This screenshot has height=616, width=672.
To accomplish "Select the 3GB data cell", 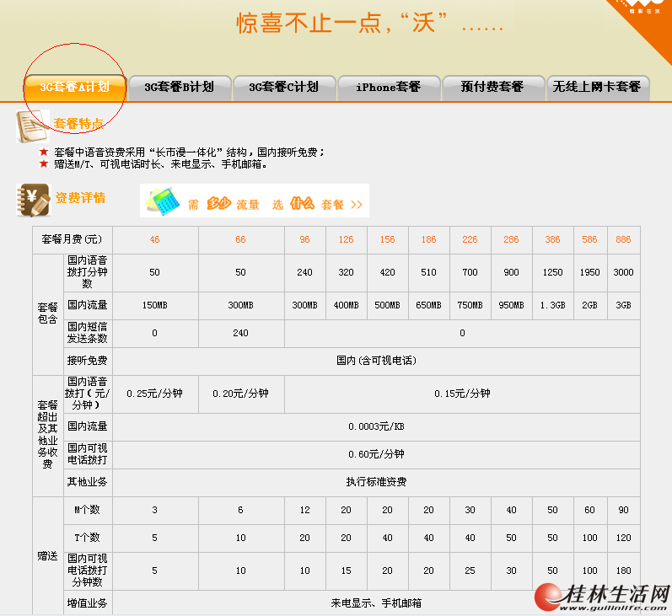I will [x=624, y=305].
